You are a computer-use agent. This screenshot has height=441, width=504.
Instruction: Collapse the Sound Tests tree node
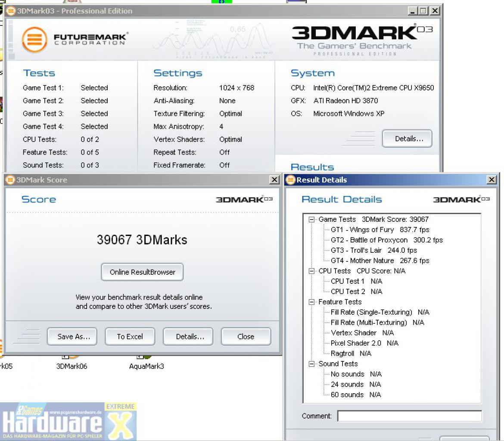point(311,364)
